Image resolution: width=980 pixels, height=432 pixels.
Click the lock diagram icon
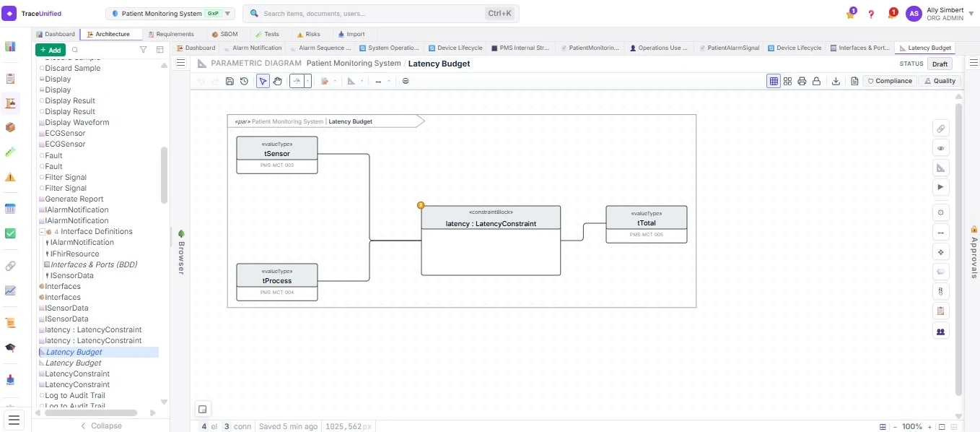[x=816, y=81]
